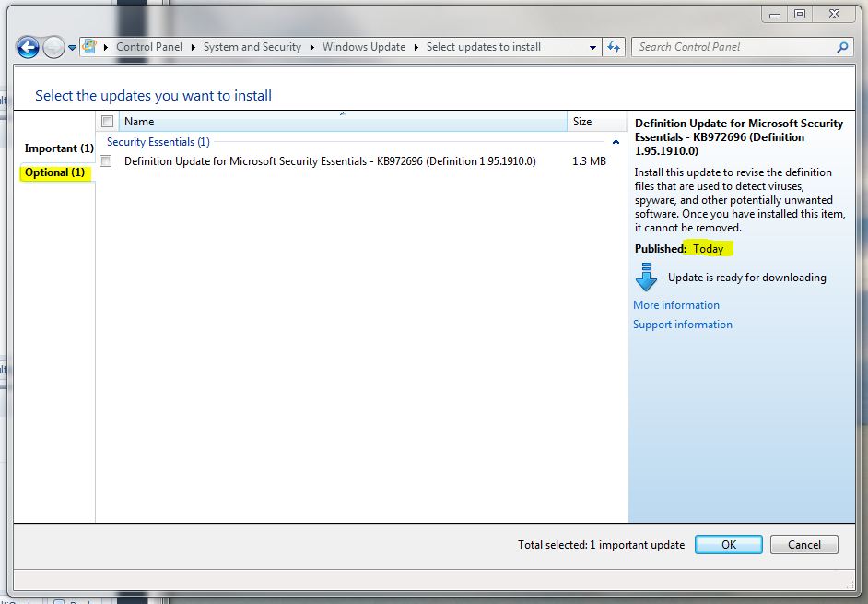Switch to Important (1) updates tab
Viewport: 868px width, 604px height.
coord(59,148)
